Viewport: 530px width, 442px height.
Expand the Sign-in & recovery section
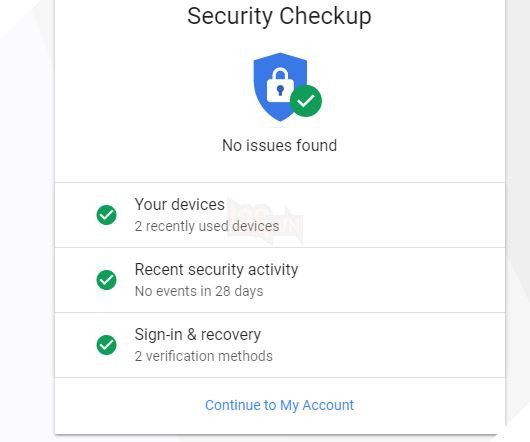click(x=280, y=345)
